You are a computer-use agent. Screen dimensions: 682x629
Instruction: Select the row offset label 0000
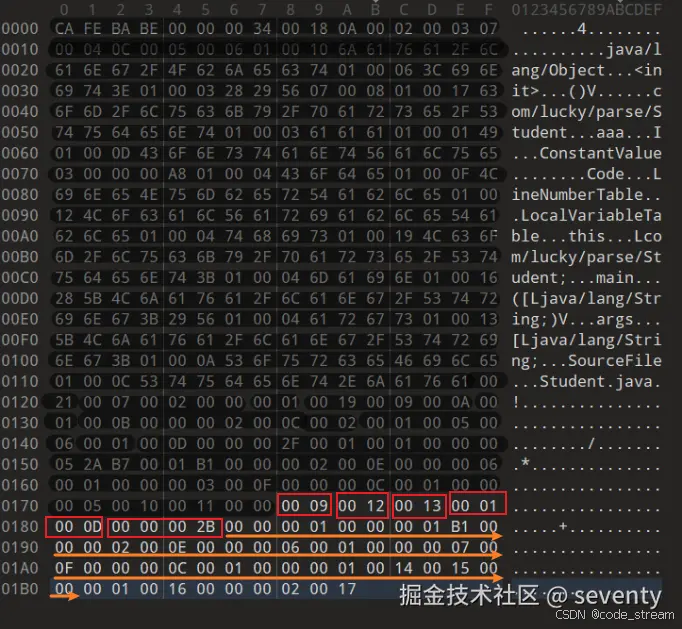[x=20, y=29]
